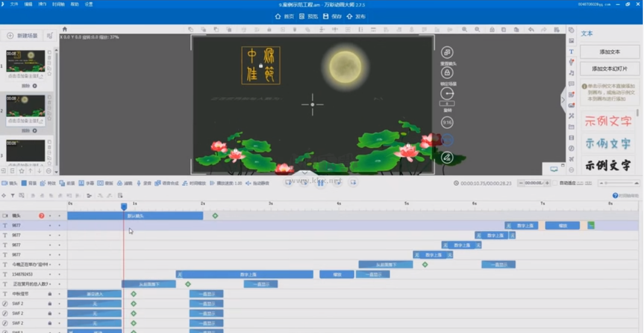Toggle the 自动适应 checkbox
The height and width of the screenshot is (333, 644).
click(x=555, y=183)
